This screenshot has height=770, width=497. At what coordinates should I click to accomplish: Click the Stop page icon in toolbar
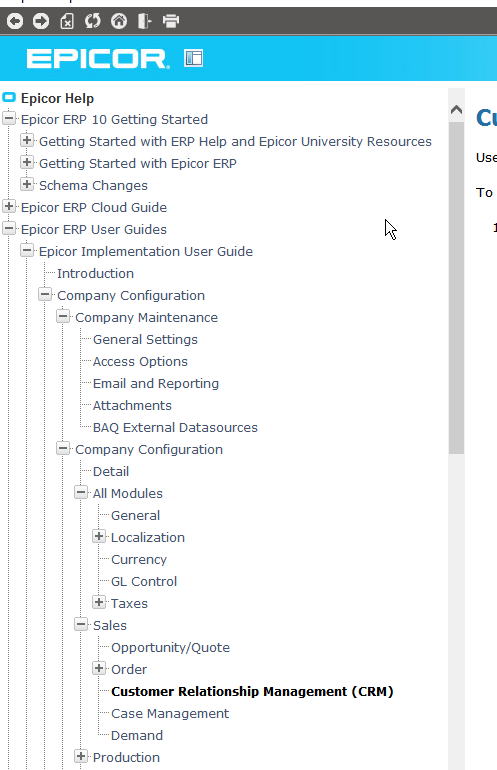click(67, 21)
